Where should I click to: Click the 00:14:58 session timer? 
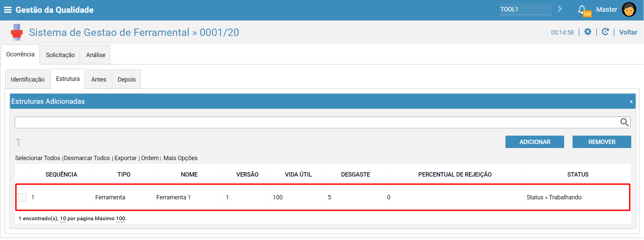pos(562,33)
